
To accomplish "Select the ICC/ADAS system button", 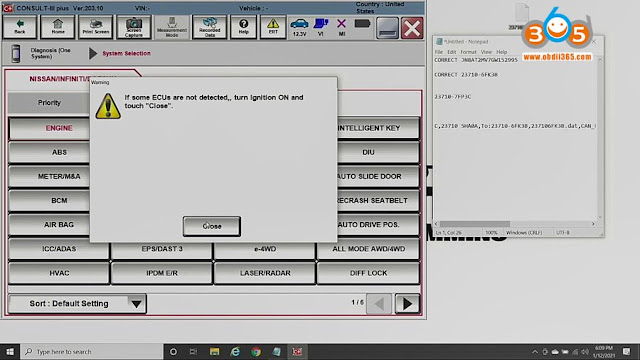I will [59, 249].
